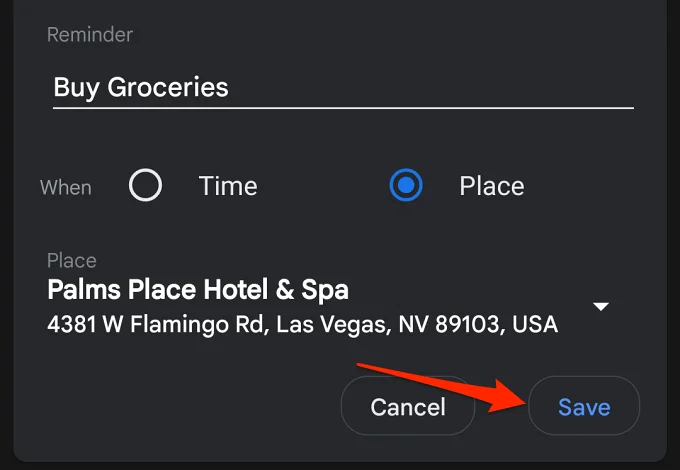
Task: Click the "Place" option label beside radio
Action: point(492,186)
